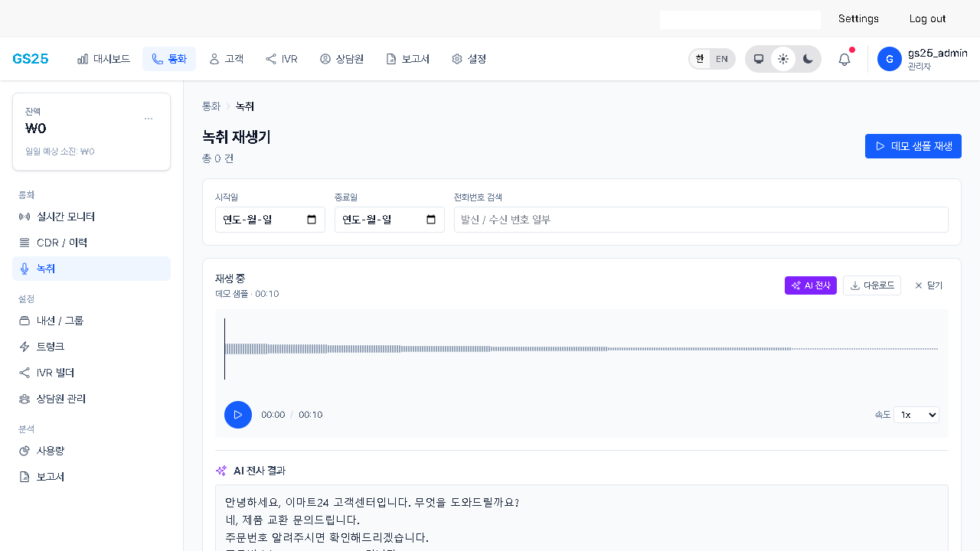This screenshot has height=551, width=980.
Task: Click the CDR / 이력 list icon
Action: [x=24, y=243]
